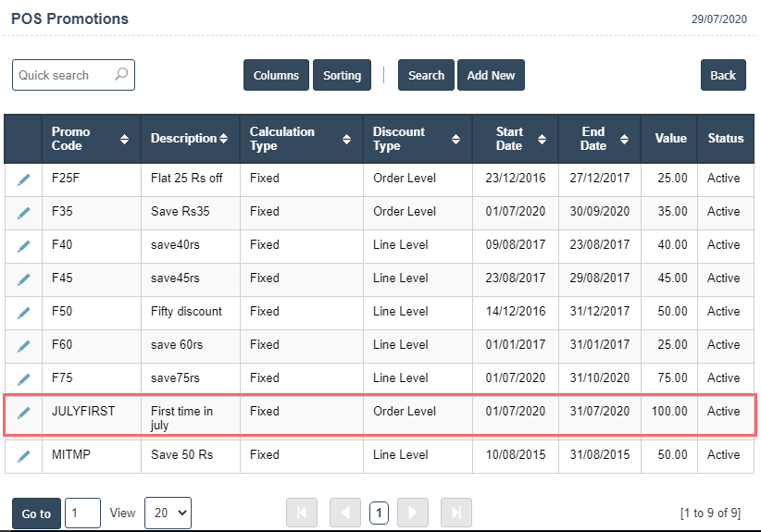This screenshot has width=761, height=532.
Task: Click the edit pencil for promo F25F
Action: pos(23,179)
